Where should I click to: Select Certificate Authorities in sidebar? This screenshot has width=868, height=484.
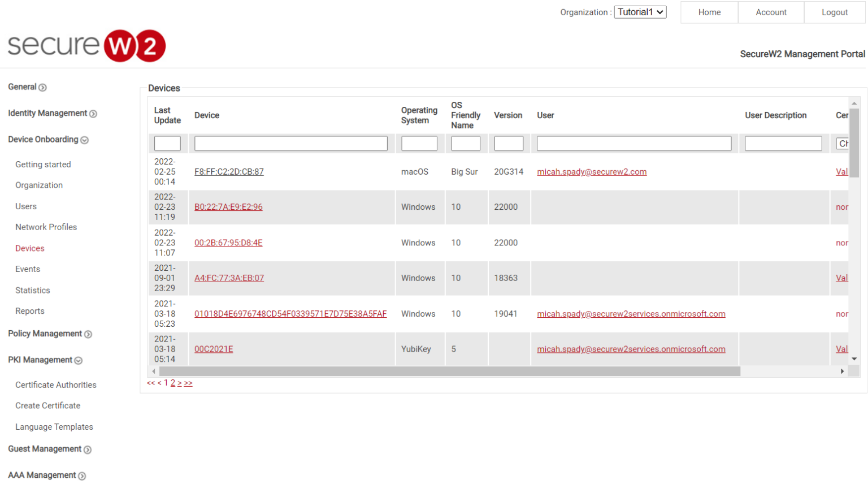[x=55, y=385]
